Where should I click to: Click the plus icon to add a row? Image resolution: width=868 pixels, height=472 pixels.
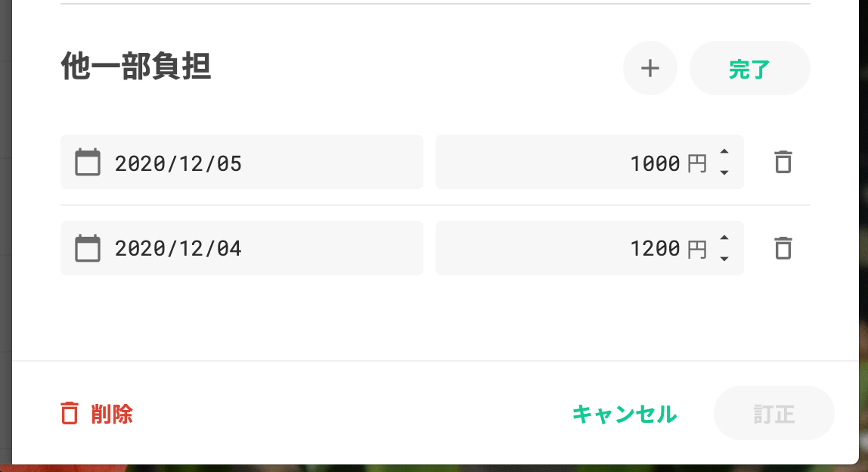click(x=649, y=68)
